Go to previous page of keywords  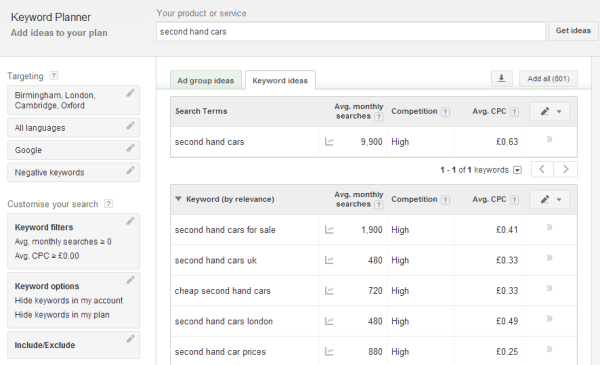[x=542, y=169]
